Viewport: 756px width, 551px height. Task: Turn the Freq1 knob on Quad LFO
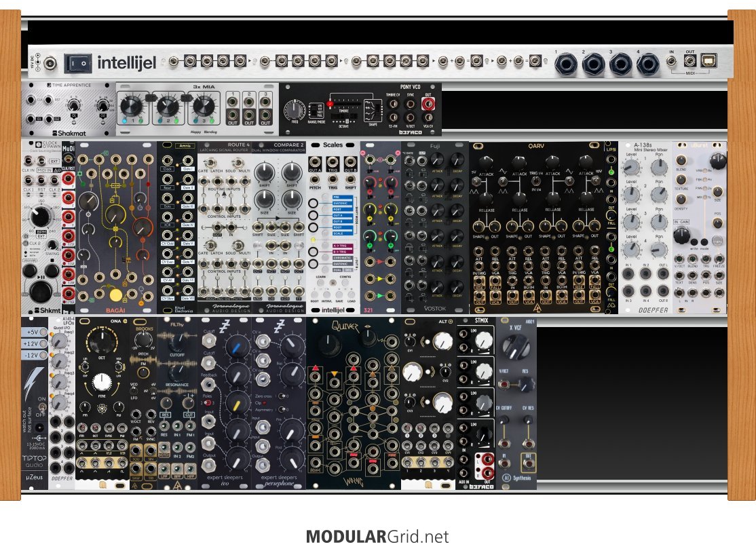point(58,341)
